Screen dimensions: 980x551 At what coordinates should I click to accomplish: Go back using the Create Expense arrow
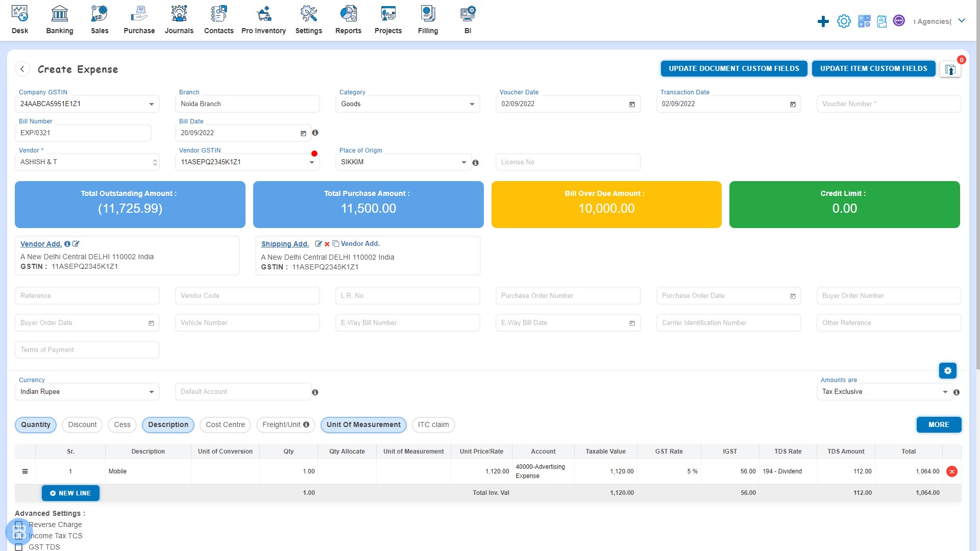22,69
